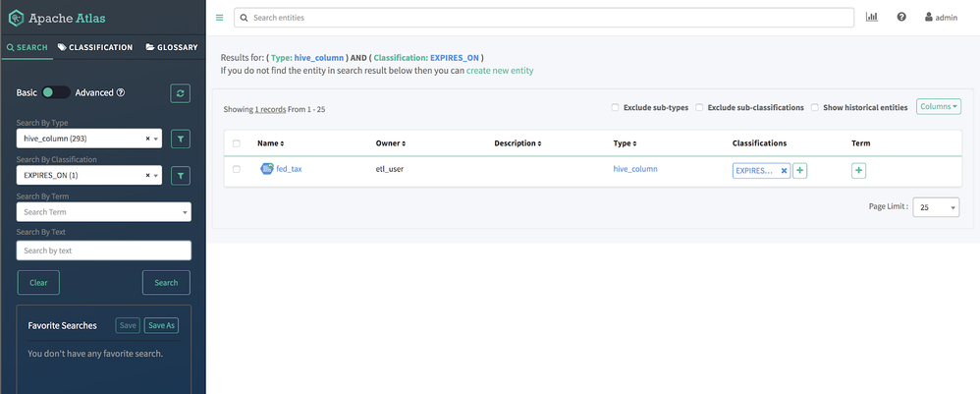The image size is (980, 394).
Task: Click in the Search by text field
Action: pyautogui.click(x=103, y=251)
